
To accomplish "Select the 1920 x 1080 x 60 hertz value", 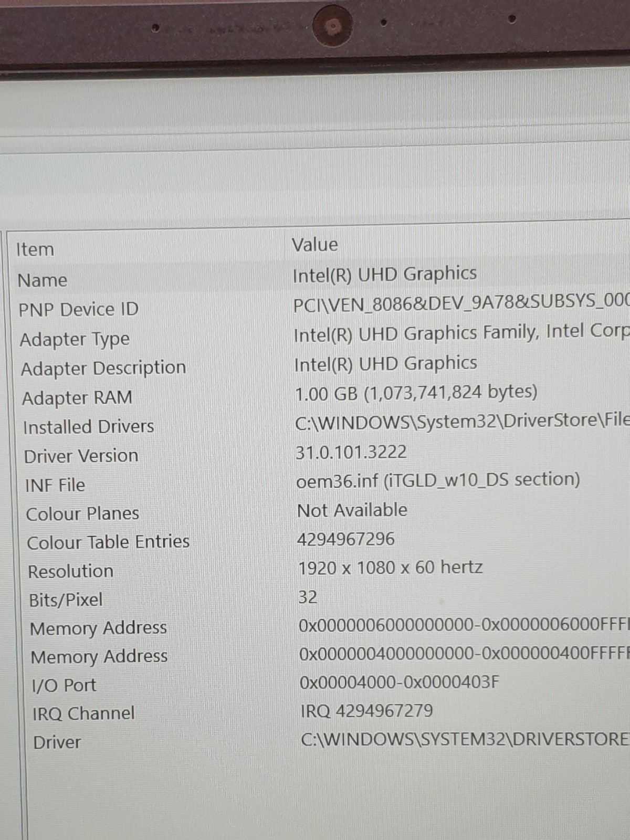I will (391, 568).
